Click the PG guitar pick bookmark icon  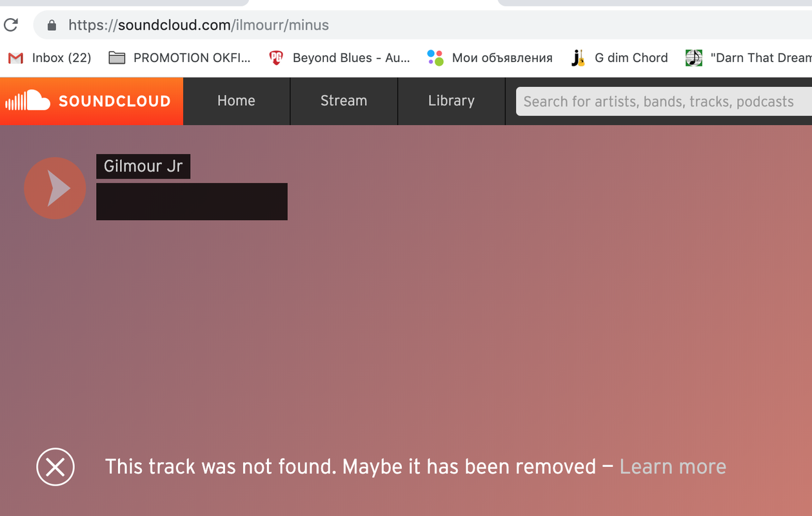(276, 58)
